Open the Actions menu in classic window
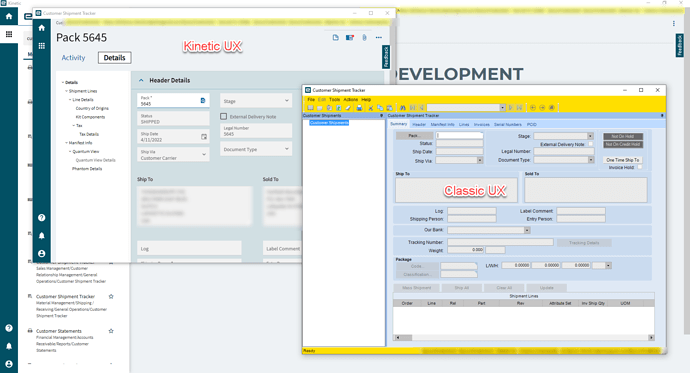Image resolution: width=690 pixels, height=373 pixels. (x=351, y=99)
